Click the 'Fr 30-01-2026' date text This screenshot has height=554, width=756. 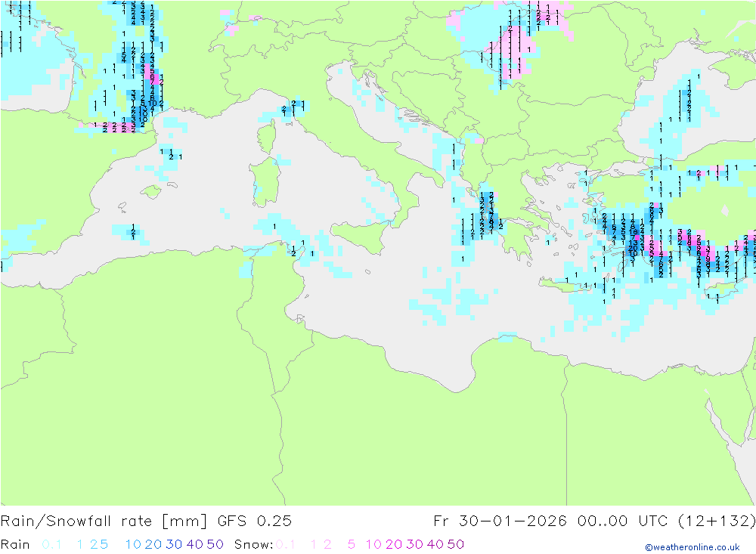[500, 522]
